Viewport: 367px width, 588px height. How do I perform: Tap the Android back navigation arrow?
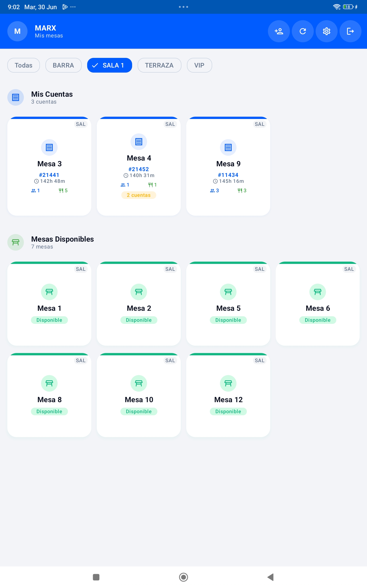click(270, 577)
